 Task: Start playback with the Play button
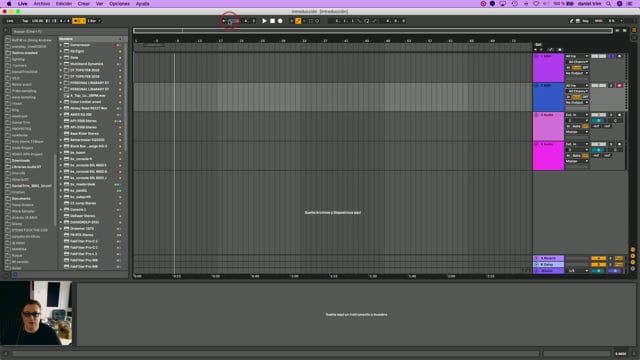[x=264, y=21]
